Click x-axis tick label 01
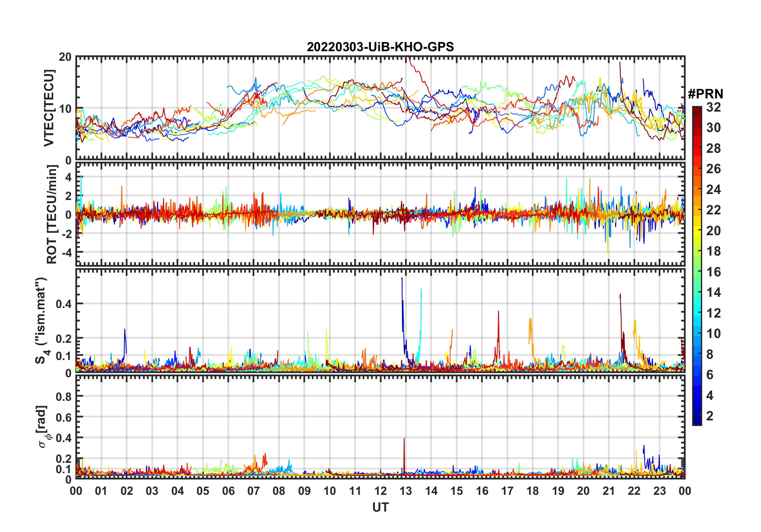The width and height of the screenshot is (761, 532). [x=101, y=491]
